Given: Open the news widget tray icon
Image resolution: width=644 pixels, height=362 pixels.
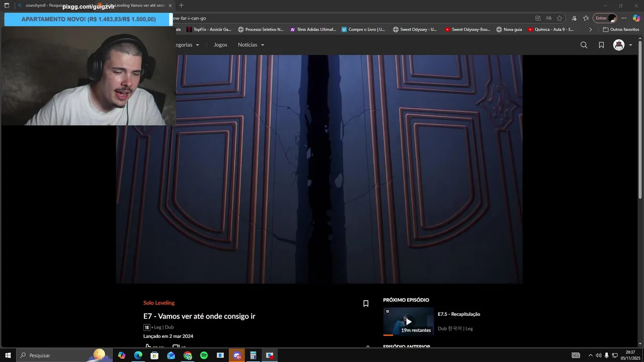Looking at the screenshot, I should tap(576, 355).
